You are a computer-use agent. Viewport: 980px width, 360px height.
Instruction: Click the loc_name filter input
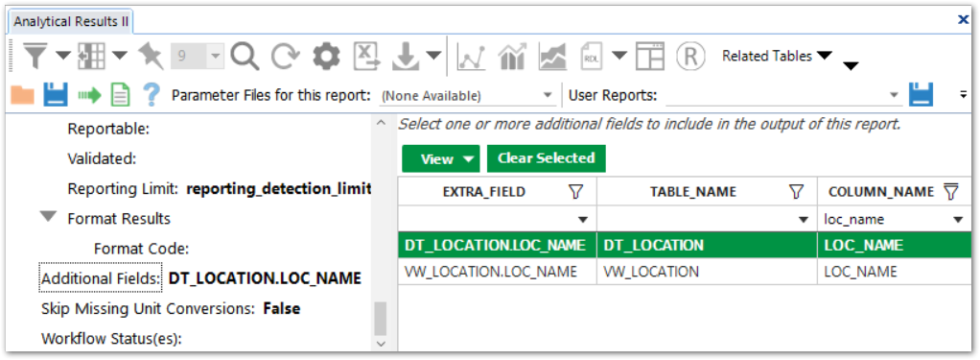[x=884, y=220]
